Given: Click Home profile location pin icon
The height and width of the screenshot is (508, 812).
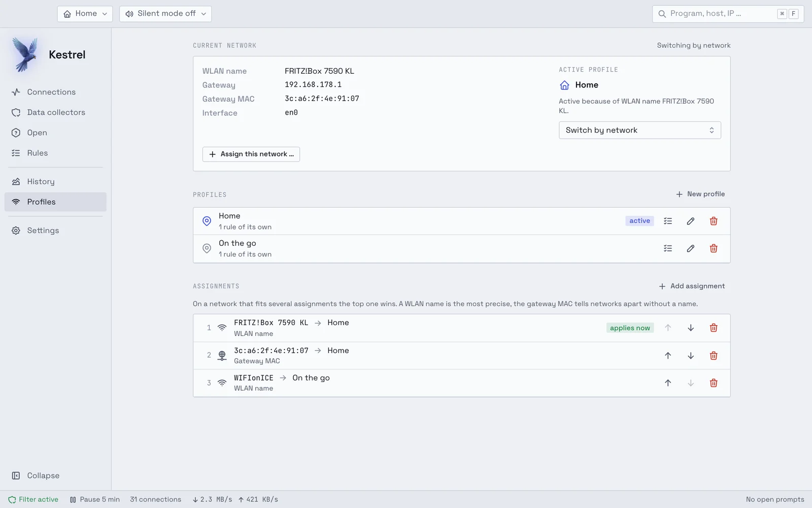Looking at the screenshot, I should pos(207,221).
